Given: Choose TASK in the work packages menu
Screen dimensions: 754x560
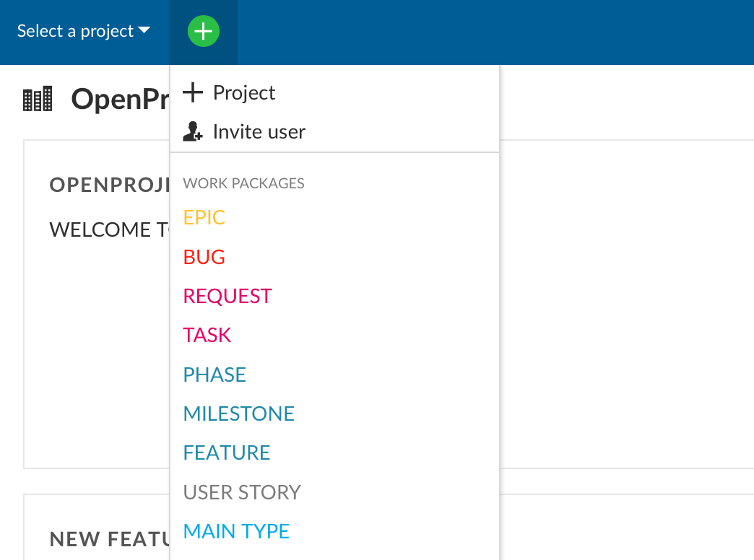Looking at the screenshot, I should [207, 335].
